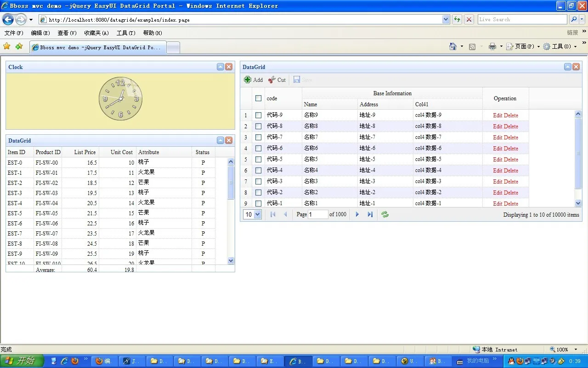
Task: Collapse the left DataGrid panel
Action: tap(220, 140)
